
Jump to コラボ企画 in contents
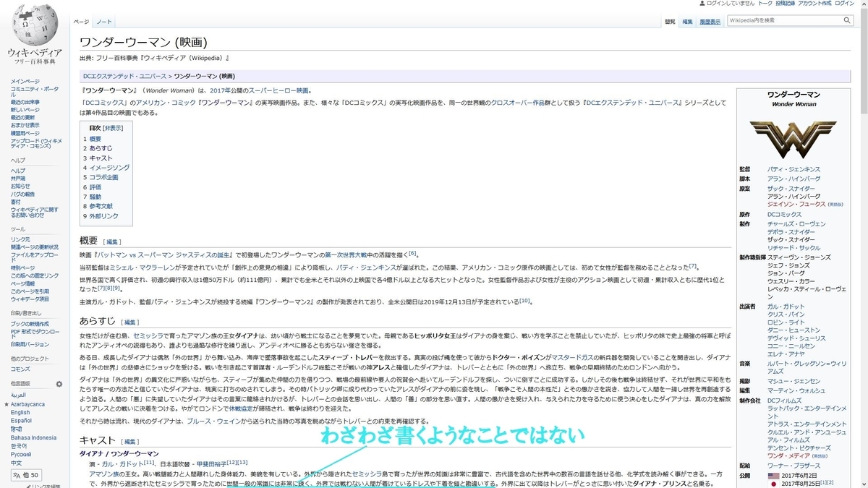click(103, 177)
